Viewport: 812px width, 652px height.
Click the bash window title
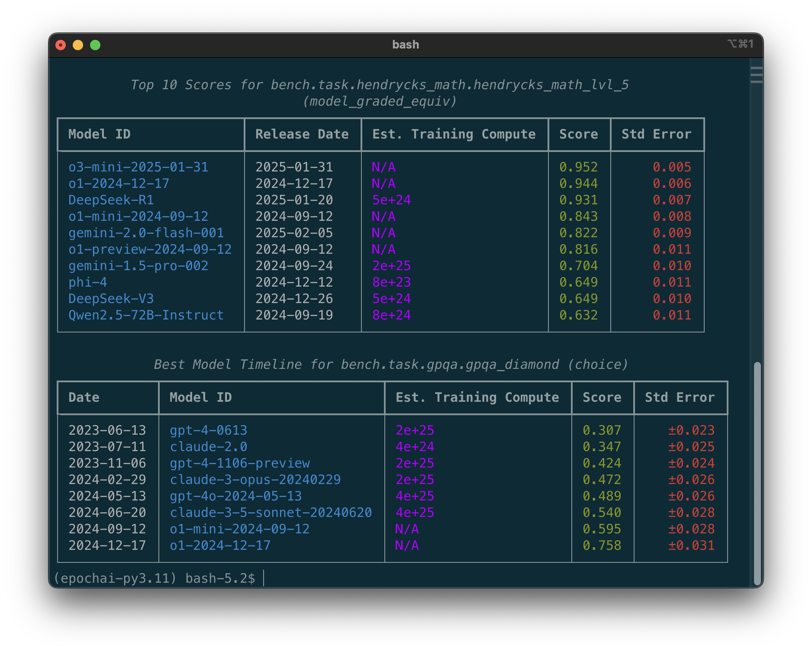coord(405,45)
